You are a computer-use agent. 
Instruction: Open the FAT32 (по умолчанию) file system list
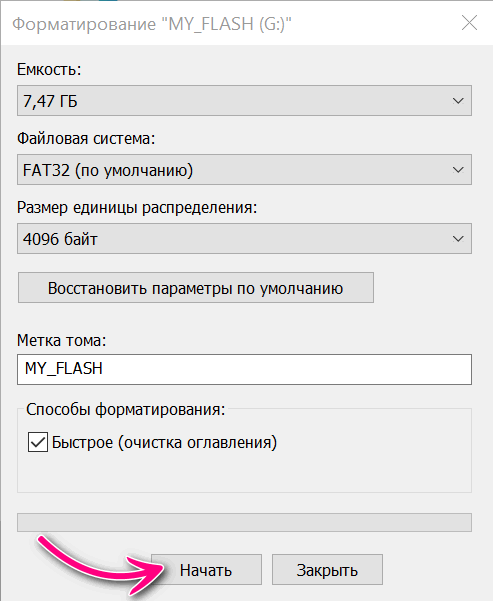click(x=244, y=169)
